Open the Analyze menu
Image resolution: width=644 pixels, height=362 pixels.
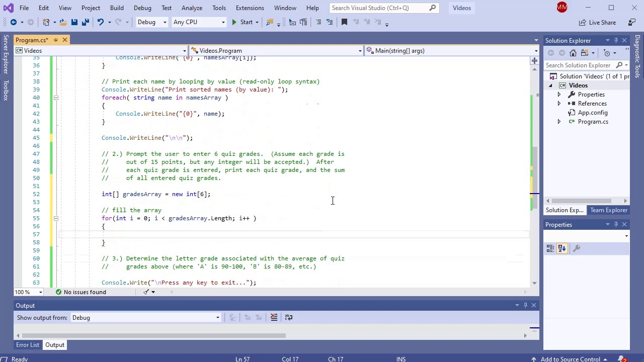click(192, 8)
